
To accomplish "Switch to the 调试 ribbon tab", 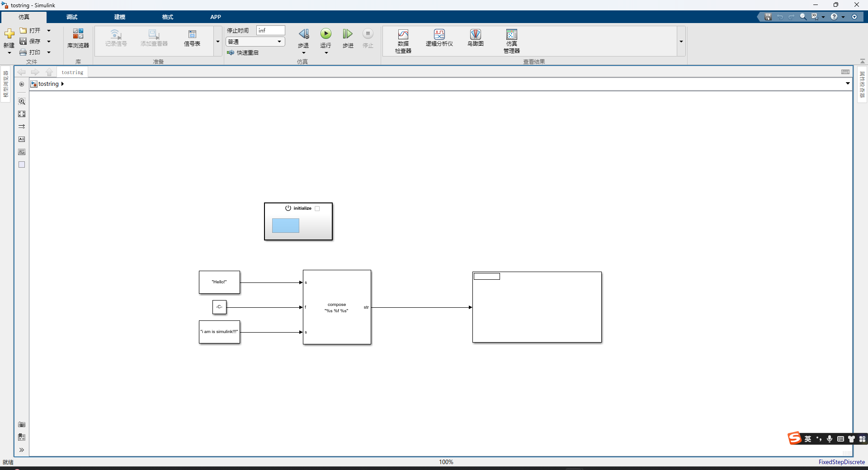I will tap(72, 17).
